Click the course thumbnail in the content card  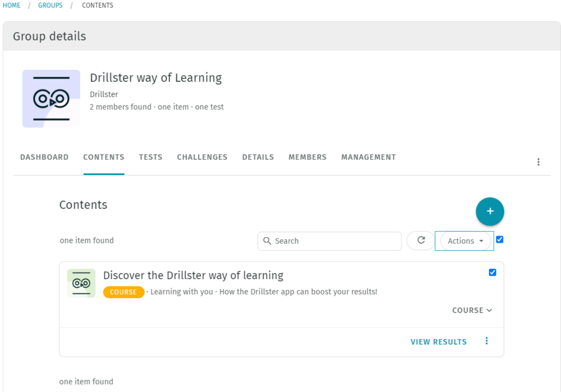(81, 283)
